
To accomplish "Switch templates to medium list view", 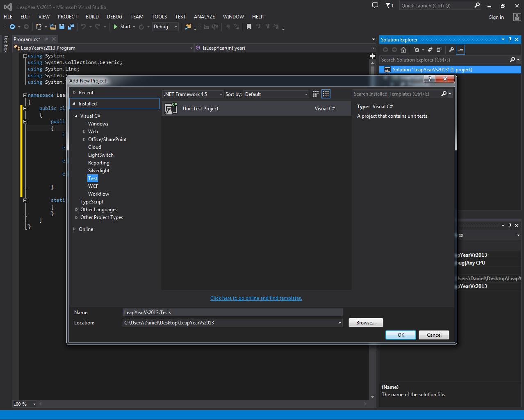I will 326,94.
